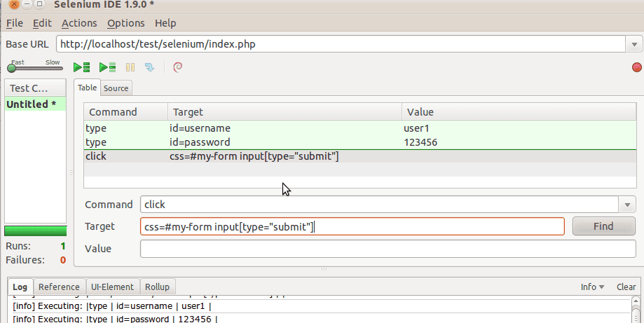Viewport: 644px width, 323px height.
Task: Open the Help menu
Action: click(x=165, y=23)
